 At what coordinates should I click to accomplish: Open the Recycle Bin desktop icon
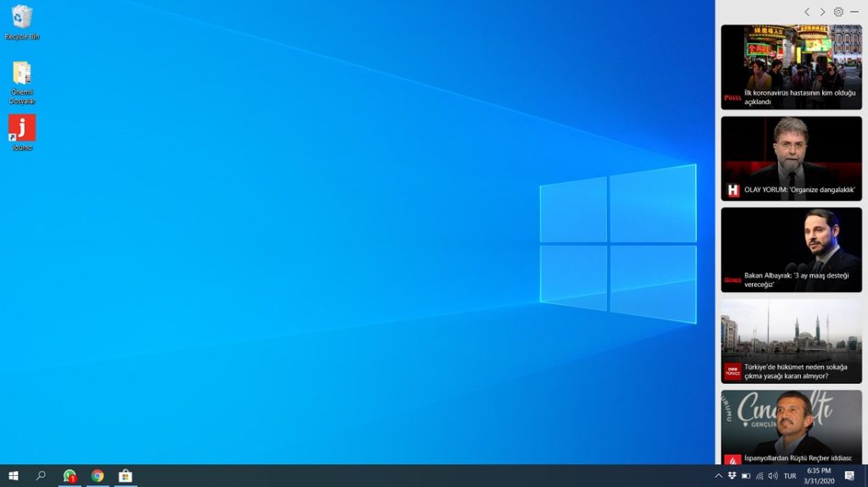21,22
